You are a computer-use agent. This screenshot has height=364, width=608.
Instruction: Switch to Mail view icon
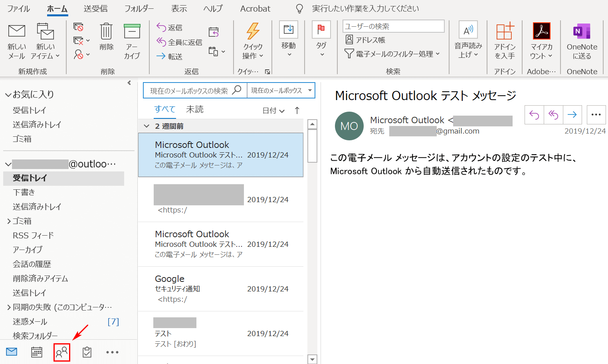point(12,352)
